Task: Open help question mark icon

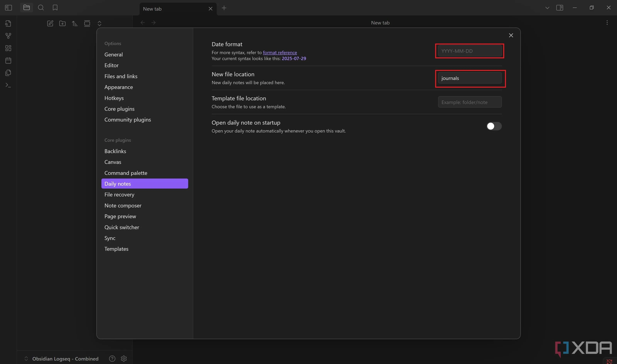Action: pos(112,359)
